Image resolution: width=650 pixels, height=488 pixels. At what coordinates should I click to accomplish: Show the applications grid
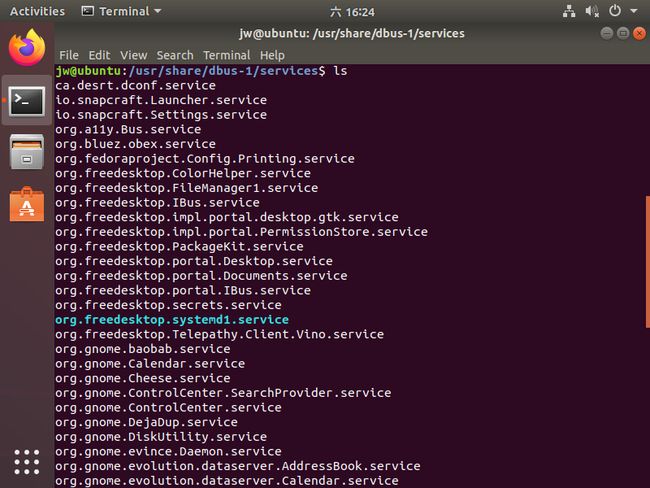[27, 461]
